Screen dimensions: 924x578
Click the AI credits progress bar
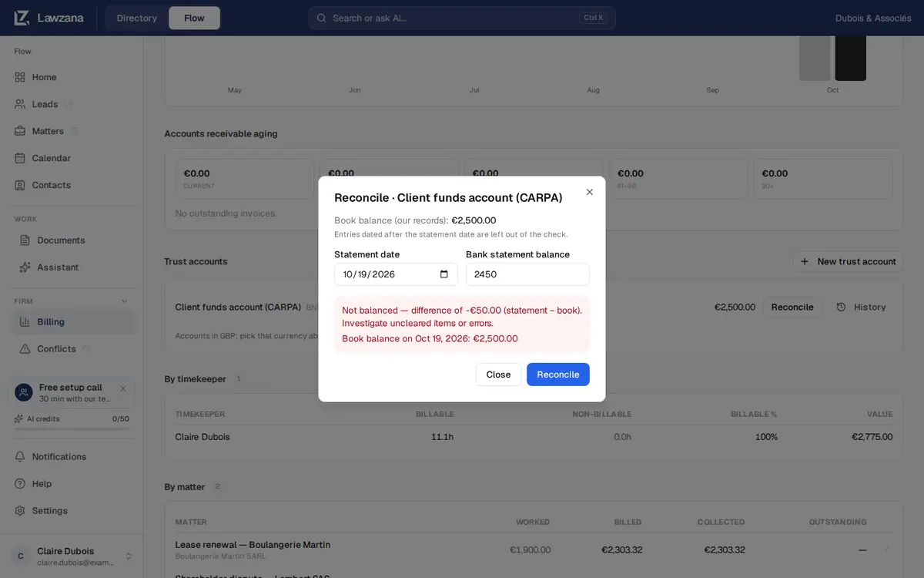[x=72, y=428]
